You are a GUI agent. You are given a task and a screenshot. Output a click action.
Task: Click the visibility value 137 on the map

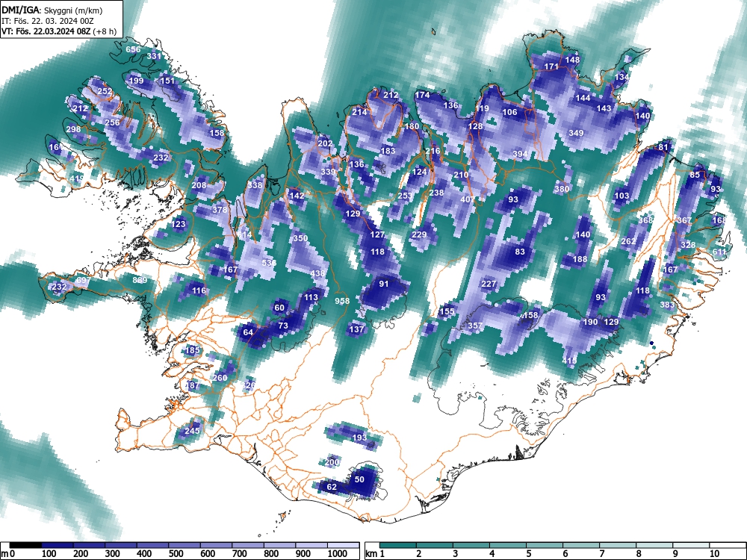pyautogui.click(x=356, y=329)
